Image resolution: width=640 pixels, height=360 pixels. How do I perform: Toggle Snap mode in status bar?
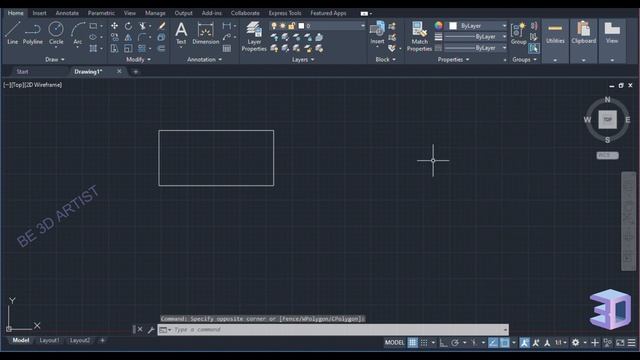(424, 342)
